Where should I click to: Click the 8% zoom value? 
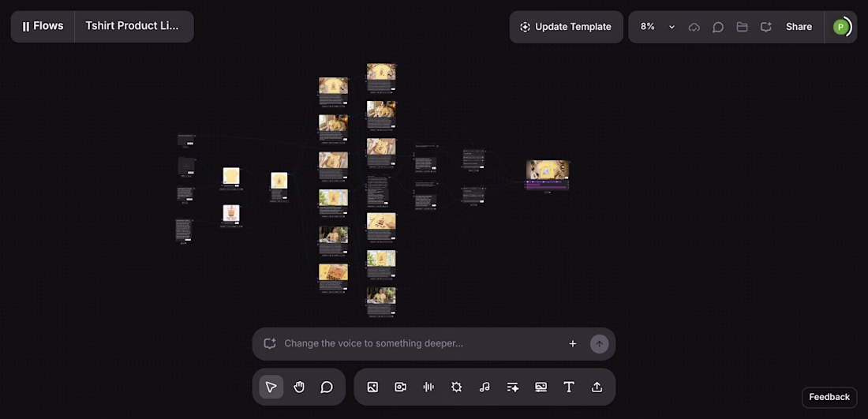(648, 27)
